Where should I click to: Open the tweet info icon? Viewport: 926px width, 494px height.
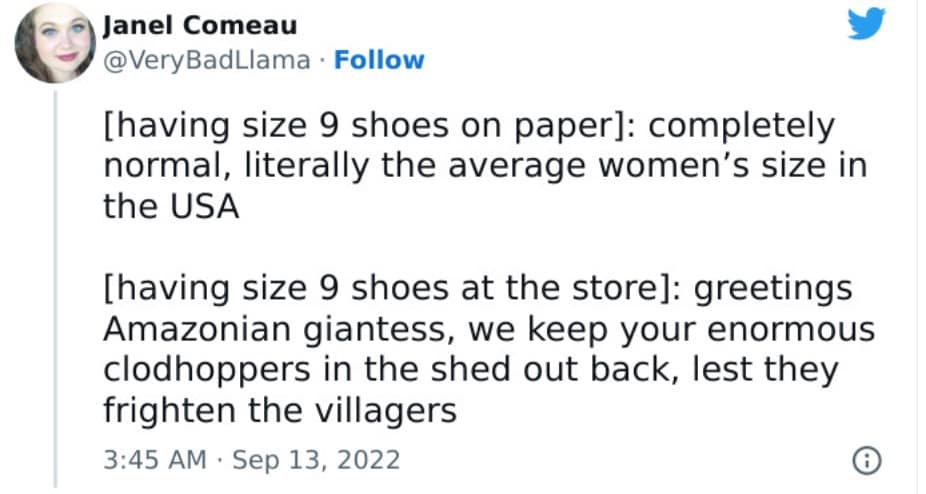point(866,460)
